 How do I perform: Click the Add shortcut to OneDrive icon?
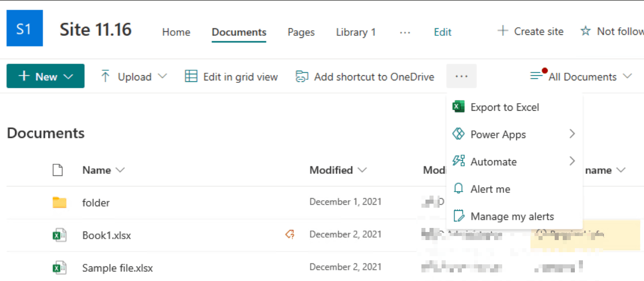pyautogui.click(x=302, y=76)
